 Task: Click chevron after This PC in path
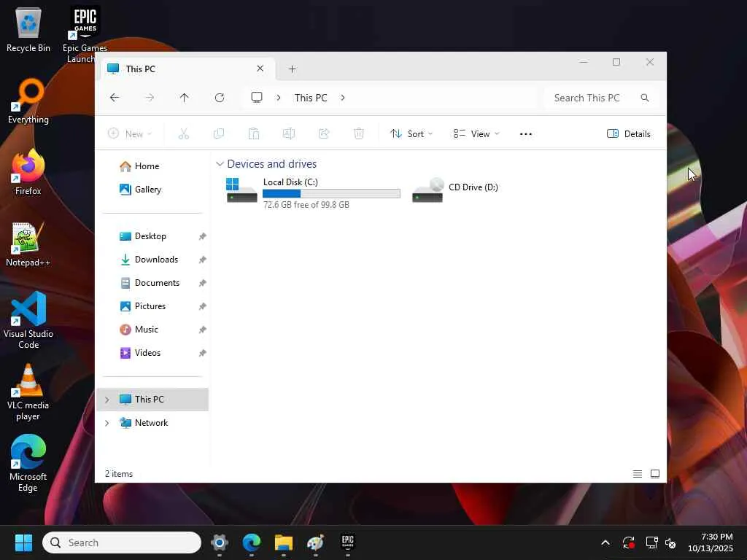pos(343,98)
